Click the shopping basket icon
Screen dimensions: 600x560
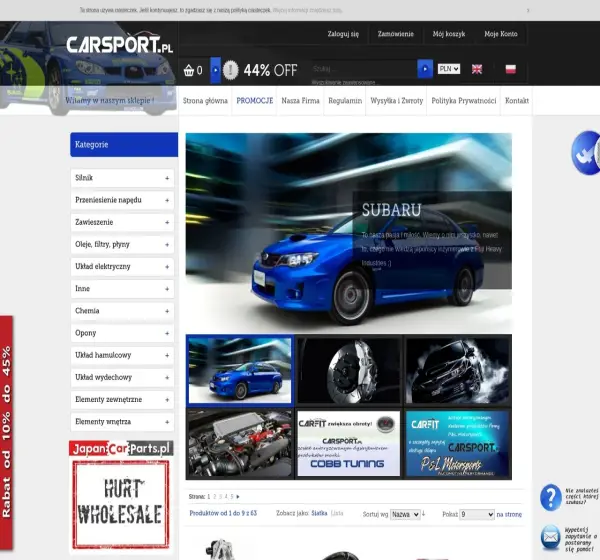coord(189,70)
